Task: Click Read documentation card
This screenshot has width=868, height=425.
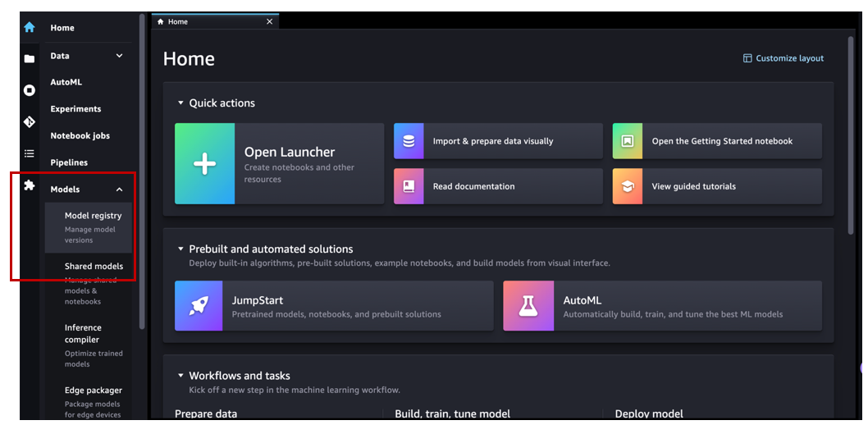Action: [x=498, y=186]
